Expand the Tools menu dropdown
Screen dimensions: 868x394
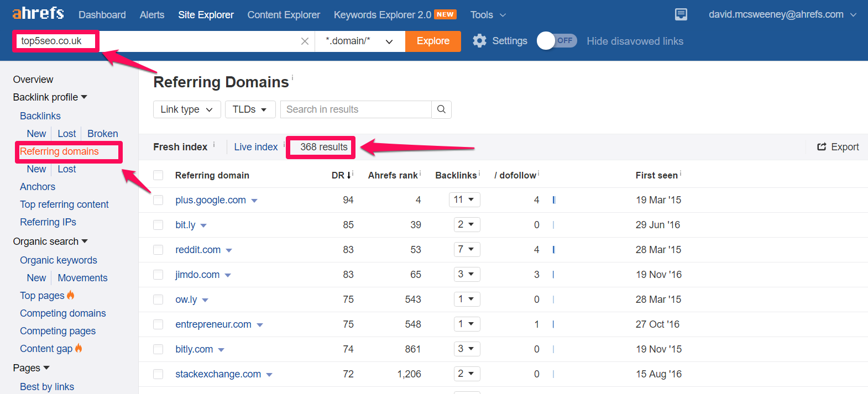coord(488,15)
